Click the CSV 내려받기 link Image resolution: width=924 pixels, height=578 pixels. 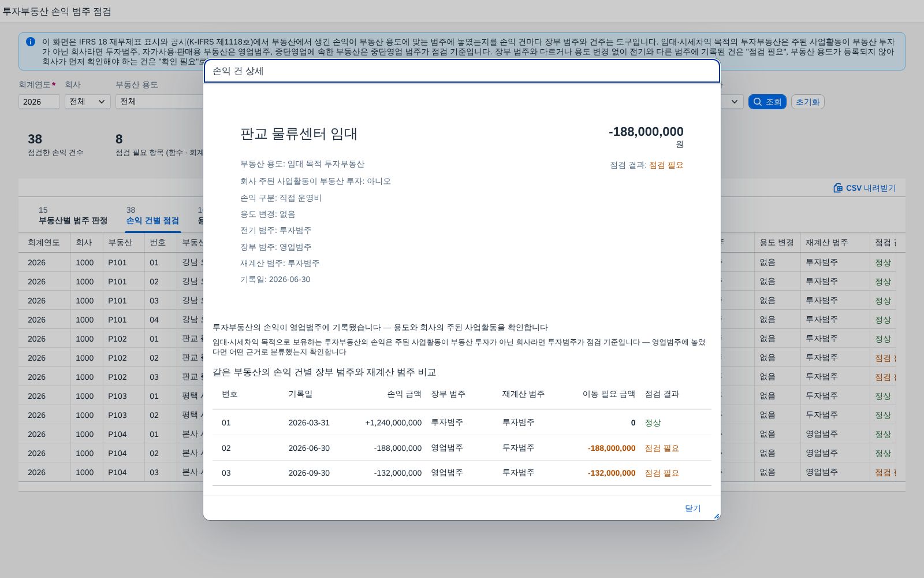pos(865,188)
